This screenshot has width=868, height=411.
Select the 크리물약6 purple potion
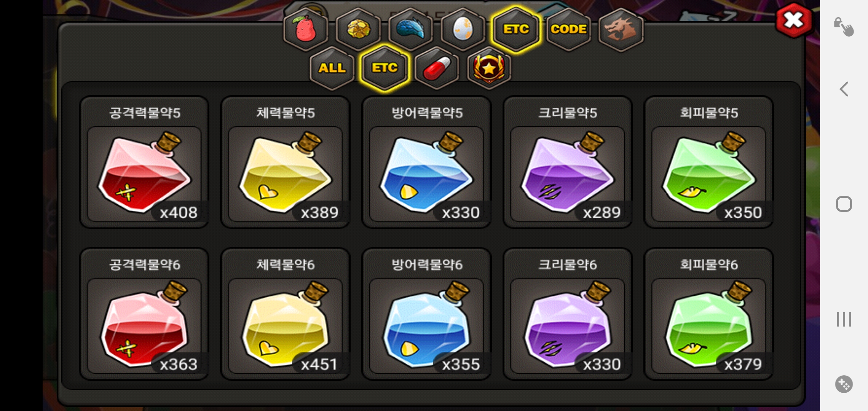pyautogui.click(x=568, y=314)
